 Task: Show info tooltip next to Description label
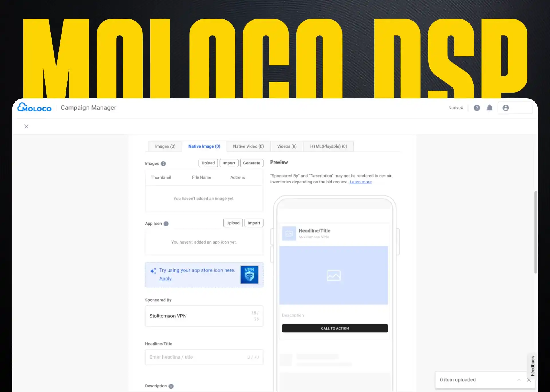(171, 386)
